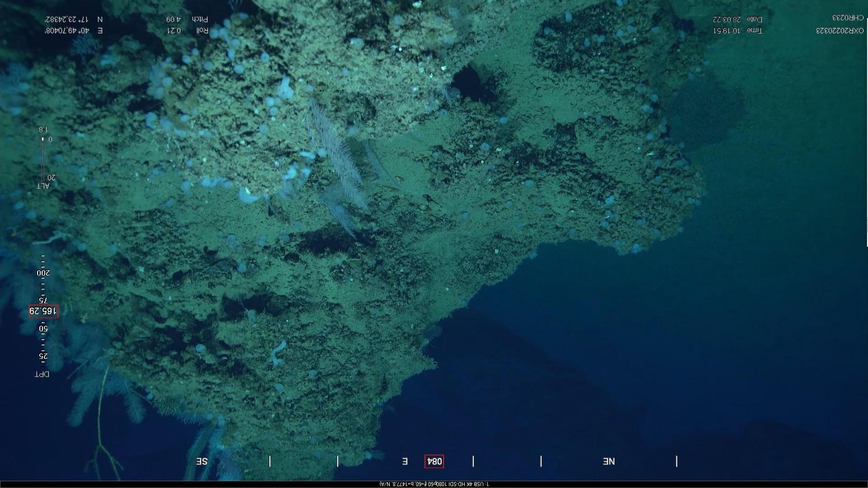Click the 'Time' label at top right

[754, 31]
